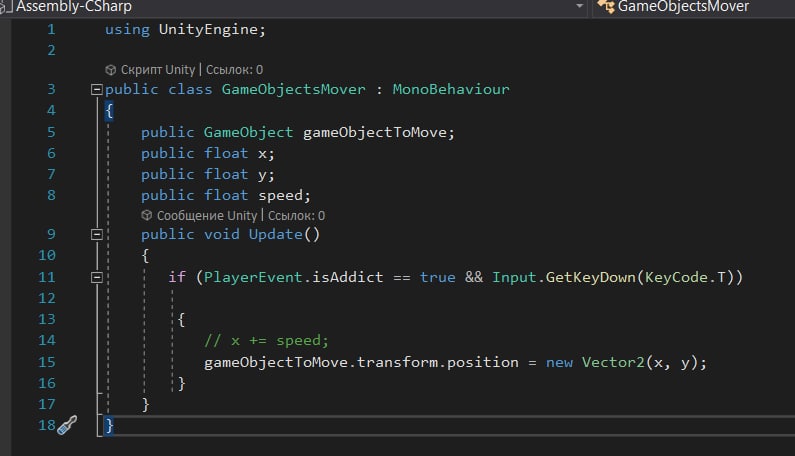This screenshot has width=795, height=456.
Task: Open the Assembly-CSharp project dropdown
Action: click(x=579, y=6)
